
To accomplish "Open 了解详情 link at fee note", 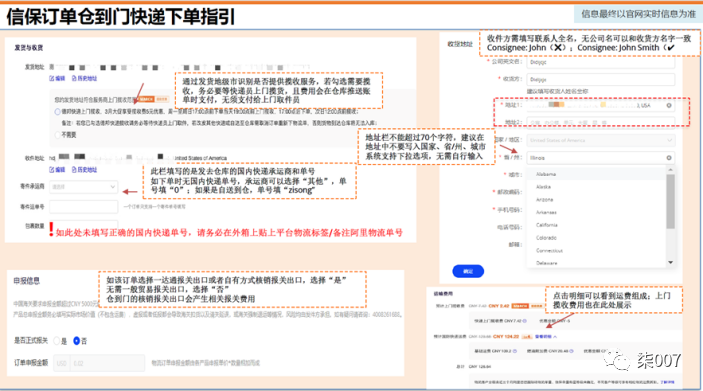I will (x=667, y=382).
